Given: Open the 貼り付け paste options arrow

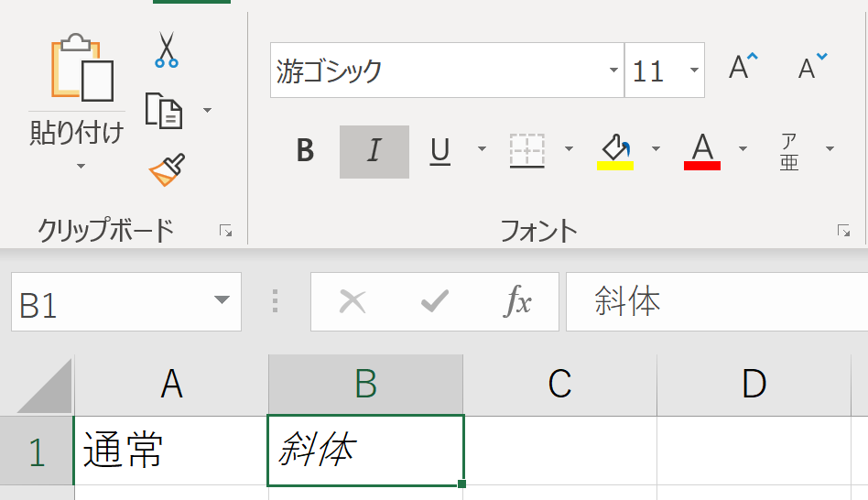Looking at the screenshot, I should [81, 166].
